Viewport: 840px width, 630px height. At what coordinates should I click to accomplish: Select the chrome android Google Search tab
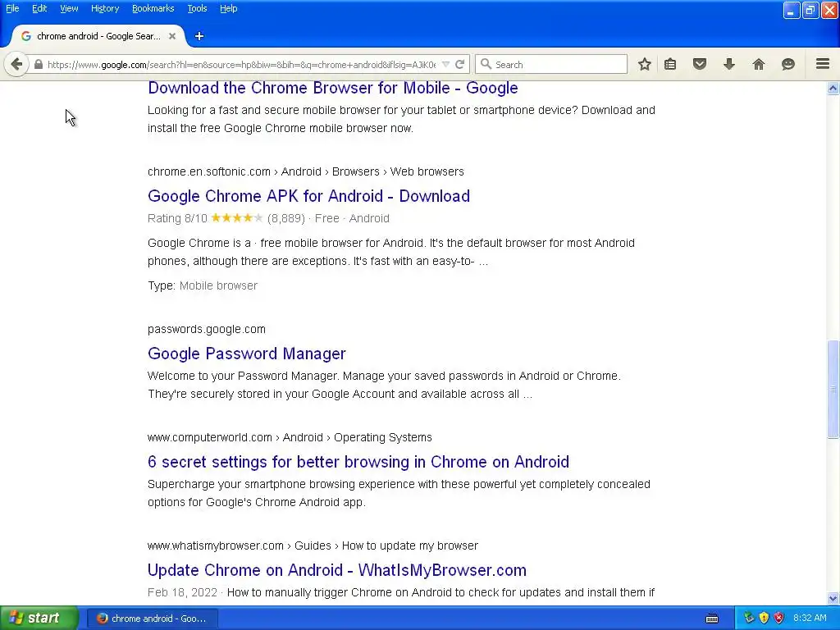98,36
